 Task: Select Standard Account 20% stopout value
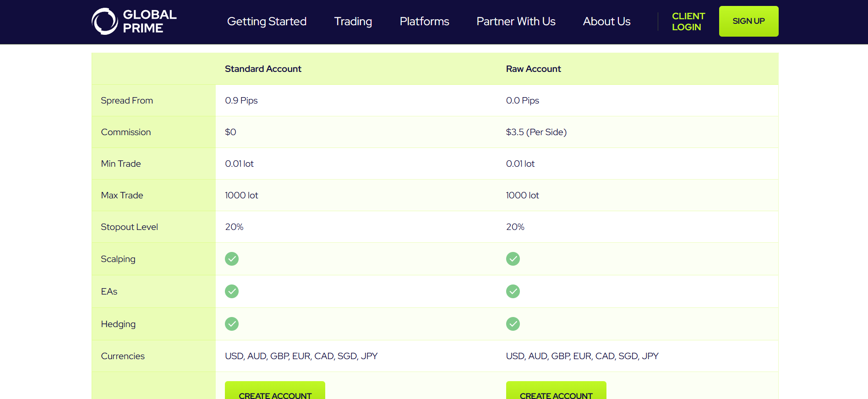point(234,227)
